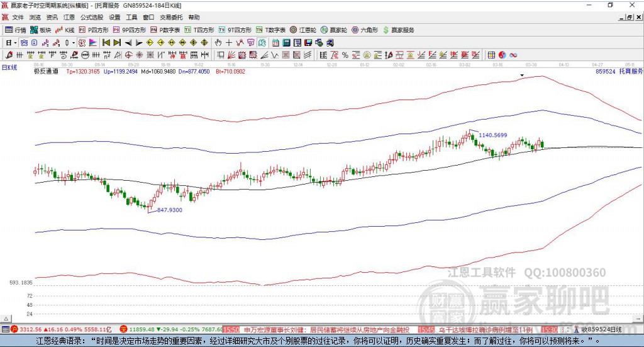
Task: Toggle the highlighted 线 chart mode icon
Action: click(x=262, y=43)
